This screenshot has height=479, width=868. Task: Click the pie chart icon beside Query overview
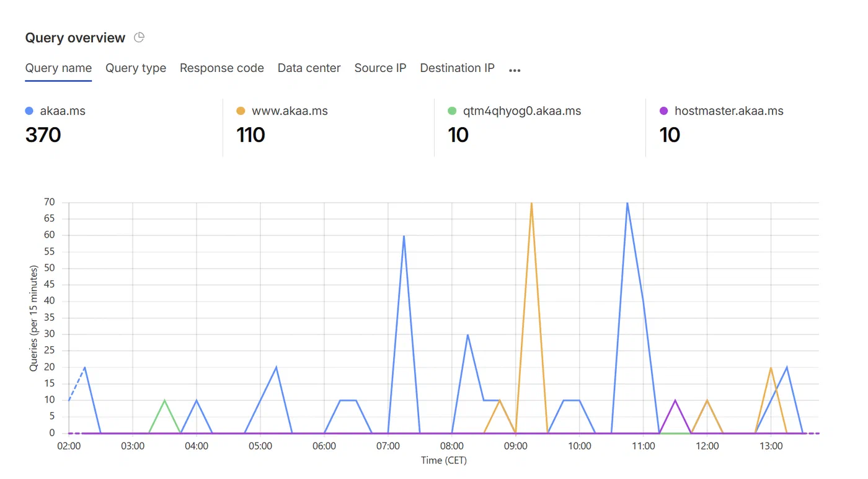[139, 37]
